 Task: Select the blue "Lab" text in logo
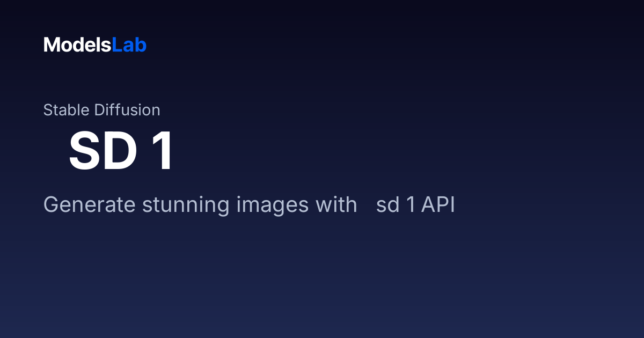[x=129, y=45]
